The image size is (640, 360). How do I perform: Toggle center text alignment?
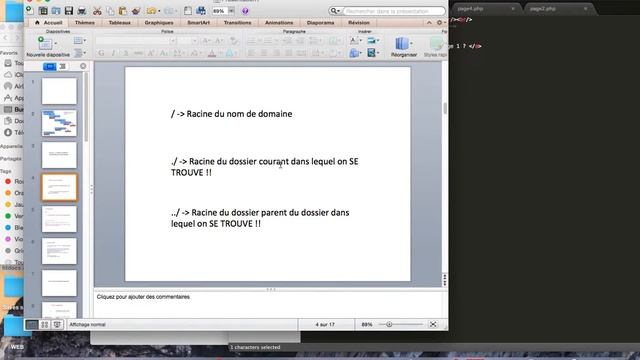point(264,53)
